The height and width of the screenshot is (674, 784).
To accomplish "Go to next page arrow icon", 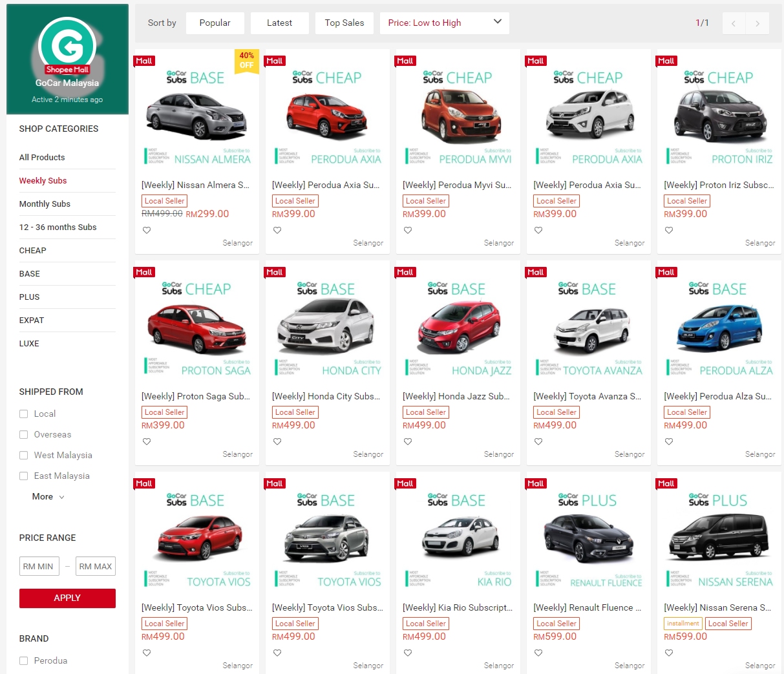I will tap(758, 23).
